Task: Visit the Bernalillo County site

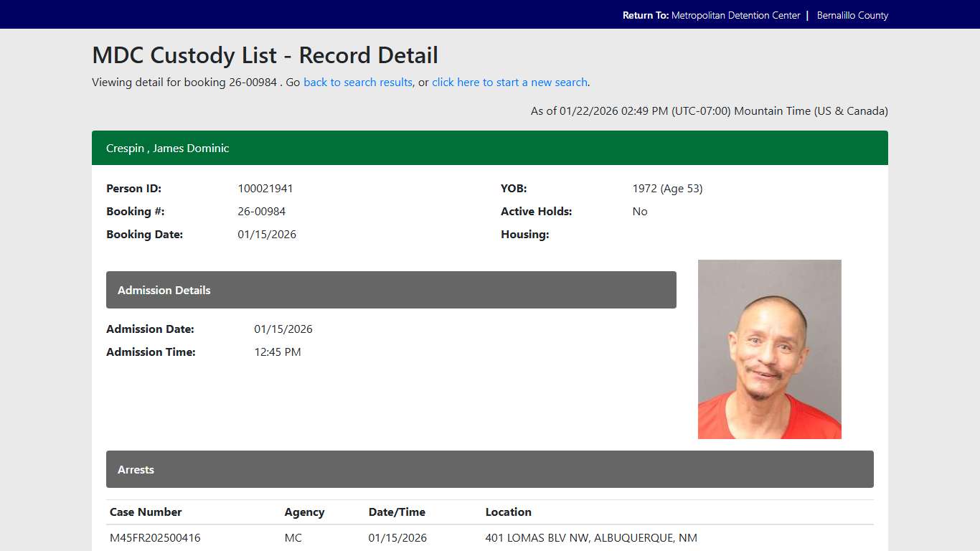Action: click(852, 14)
